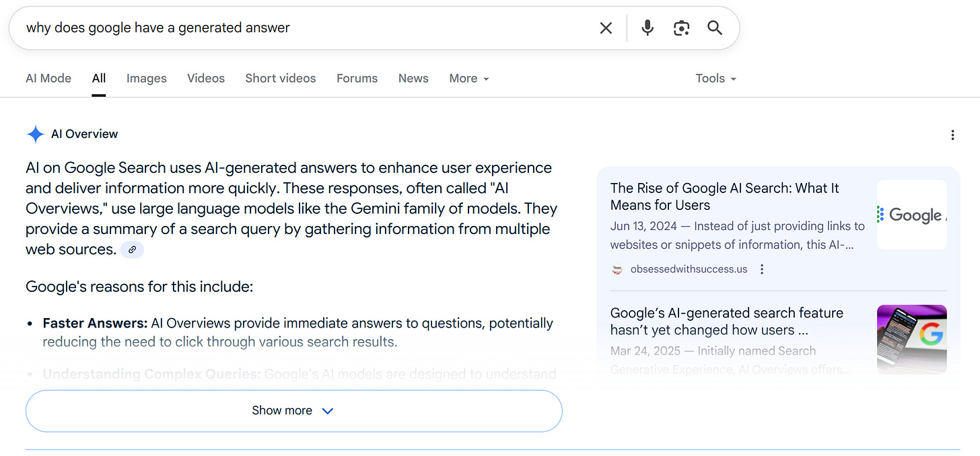Screen dimensions: 980x456
Task: Click the 'AI Overview' heading text
Action: pos(84,134)
